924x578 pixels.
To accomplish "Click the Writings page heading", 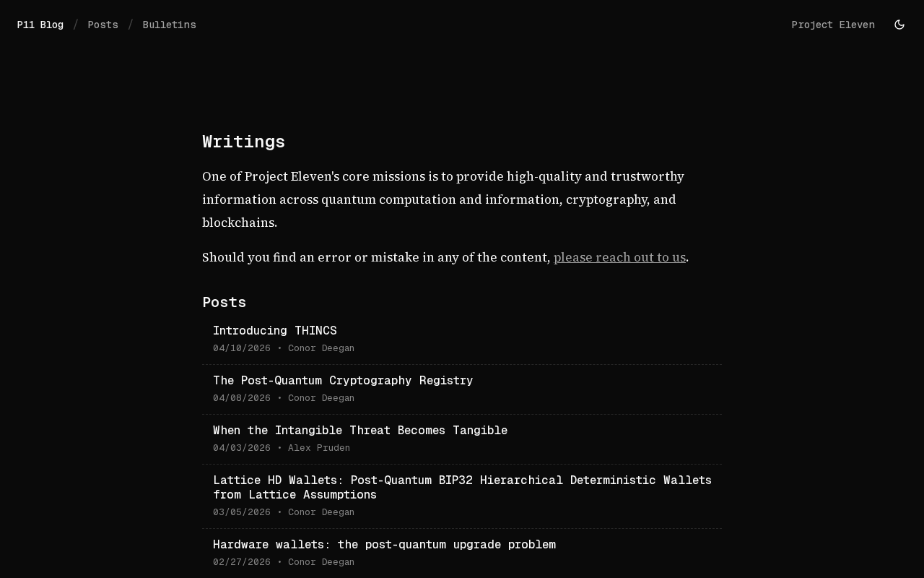I will 243,142.
